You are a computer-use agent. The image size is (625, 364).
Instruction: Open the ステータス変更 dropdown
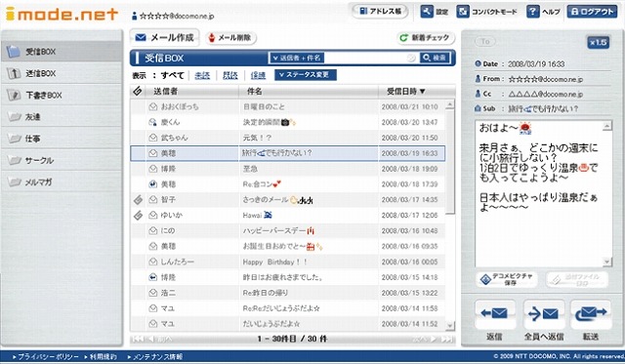click(306, 75)
